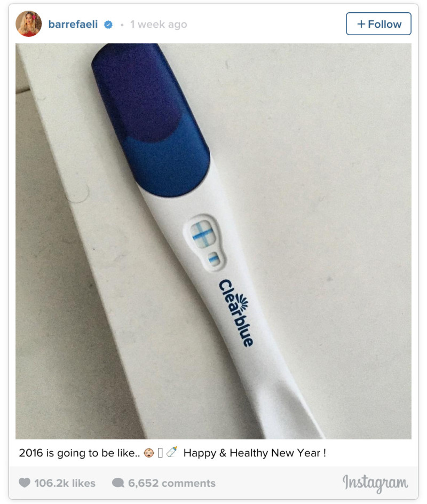Image resolution: width=427 pixels, height=504 pixels.
Task: View the 106.2k likes list
Action: pos(65,483)
